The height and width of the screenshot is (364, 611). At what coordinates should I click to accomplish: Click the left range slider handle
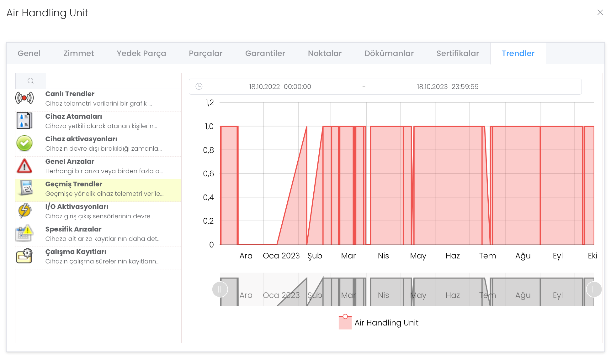pos(220,289)
